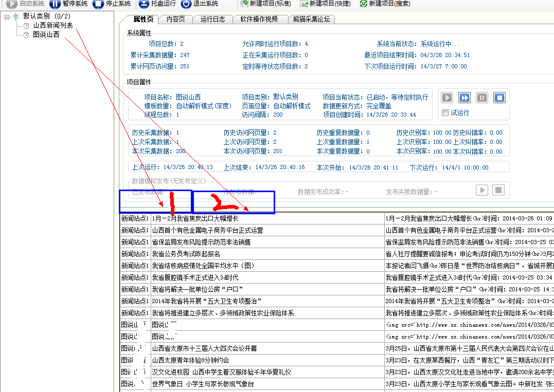The image size is (554, 392).
Task: Open the 熊猫采集论坛 tab
Action: (x=311, y=20)
